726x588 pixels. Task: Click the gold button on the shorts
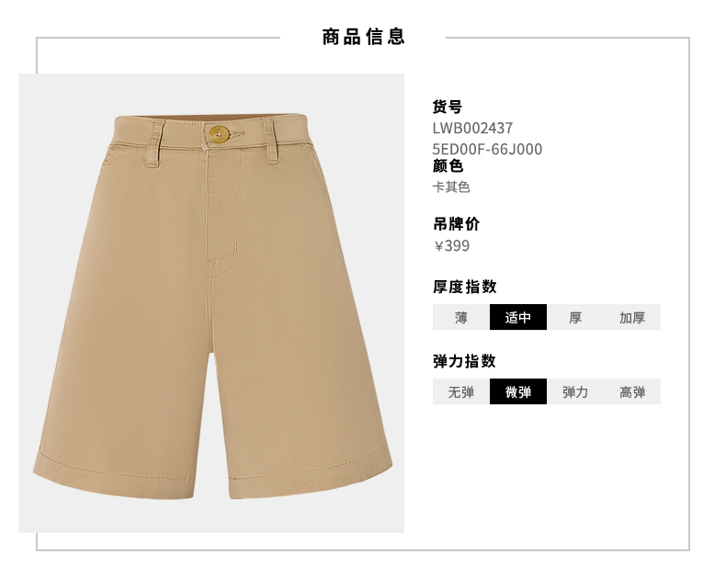pos(219,134)
